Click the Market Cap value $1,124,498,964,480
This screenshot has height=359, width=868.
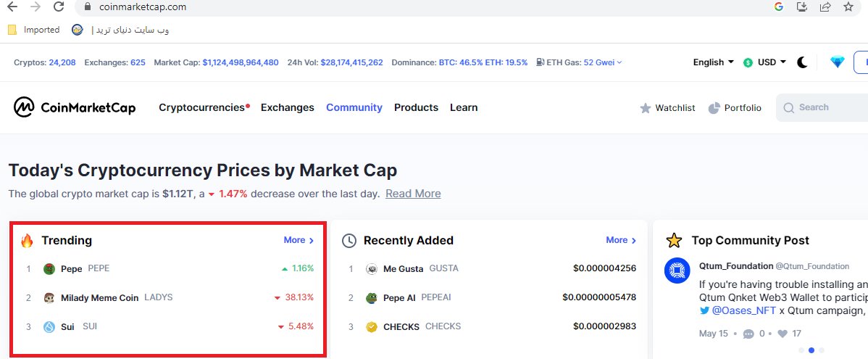[x=241, y=62]
